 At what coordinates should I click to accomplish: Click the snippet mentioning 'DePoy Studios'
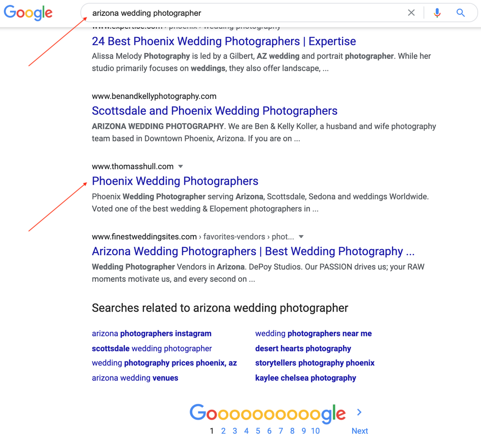click(x=258, y=273)
